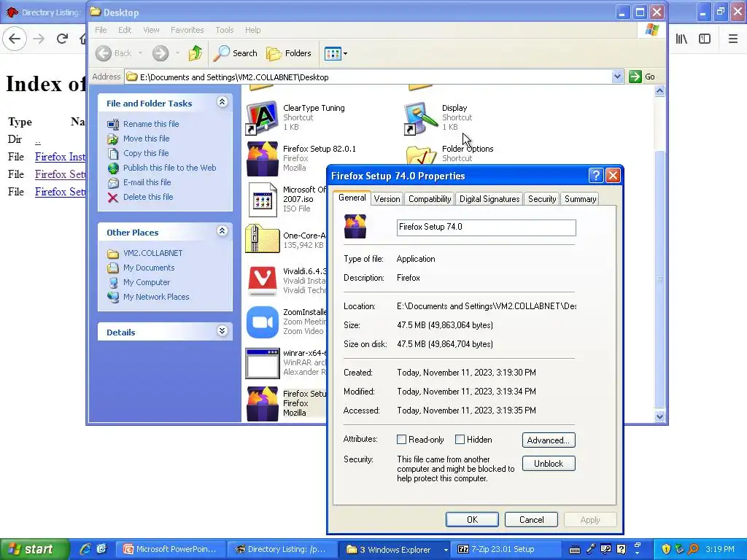Open the File menu in Explorer

[101, 30]
